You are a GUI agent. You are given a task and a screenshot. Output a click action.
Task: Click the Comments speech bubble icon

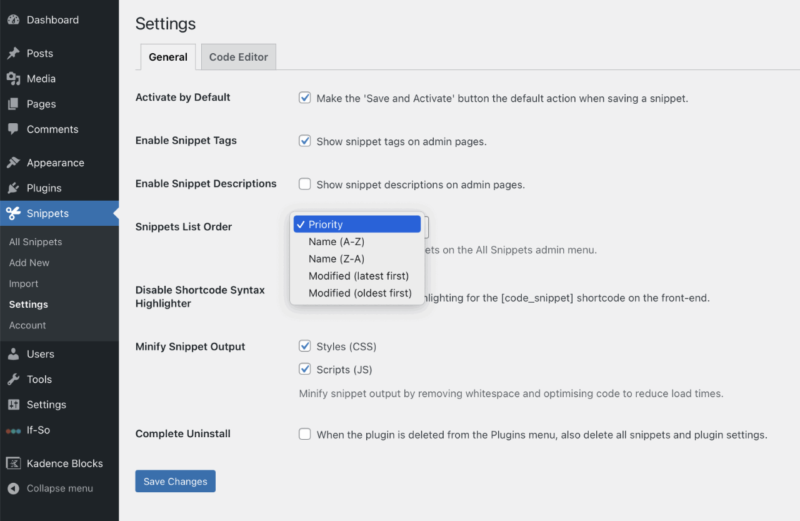point(13,129)
